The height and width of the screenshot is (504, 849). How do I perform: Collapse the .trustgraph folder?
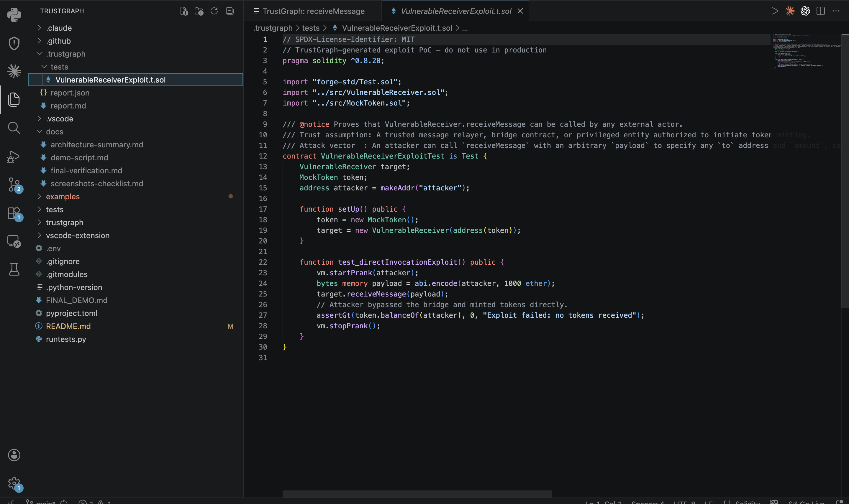point(136,54)
